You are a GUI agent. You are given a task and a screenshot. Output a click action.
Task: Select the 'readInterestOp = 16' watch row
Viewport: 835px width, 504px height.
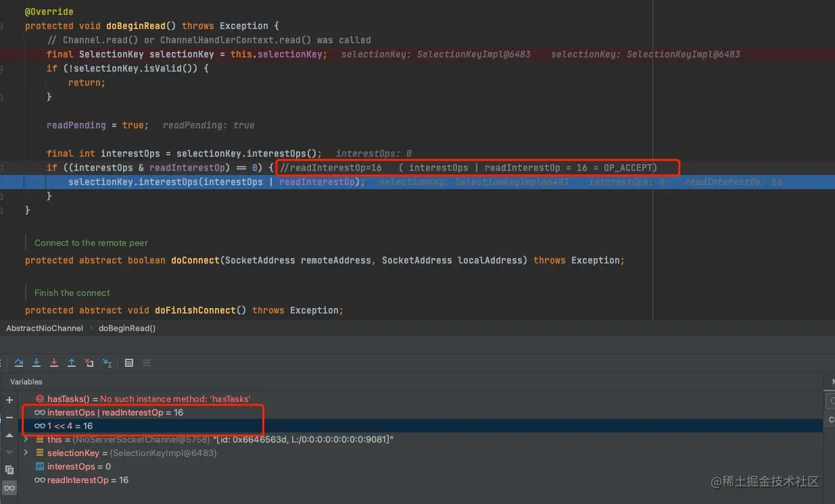(419, 480)
